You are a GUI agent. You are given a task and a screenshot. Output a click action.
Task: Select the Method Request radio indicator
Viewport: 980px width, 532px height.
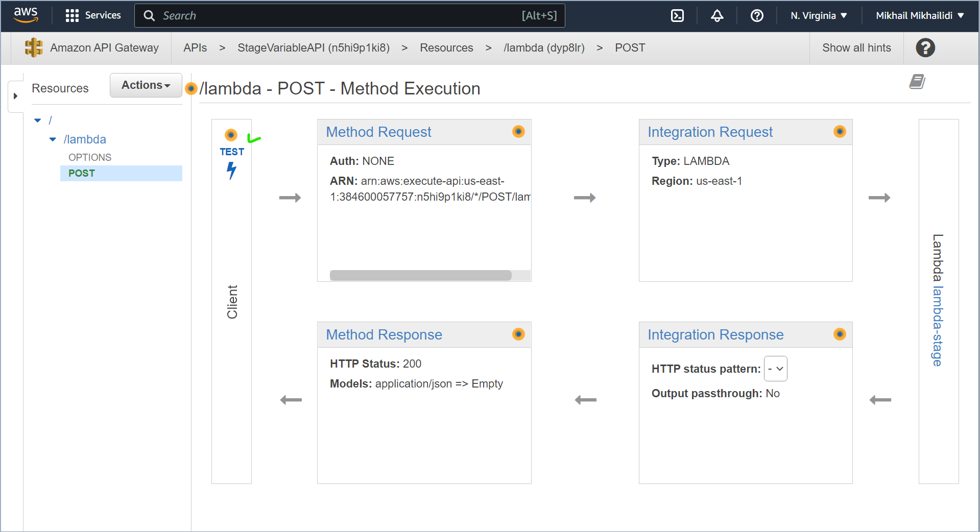(x=518, y=131)
